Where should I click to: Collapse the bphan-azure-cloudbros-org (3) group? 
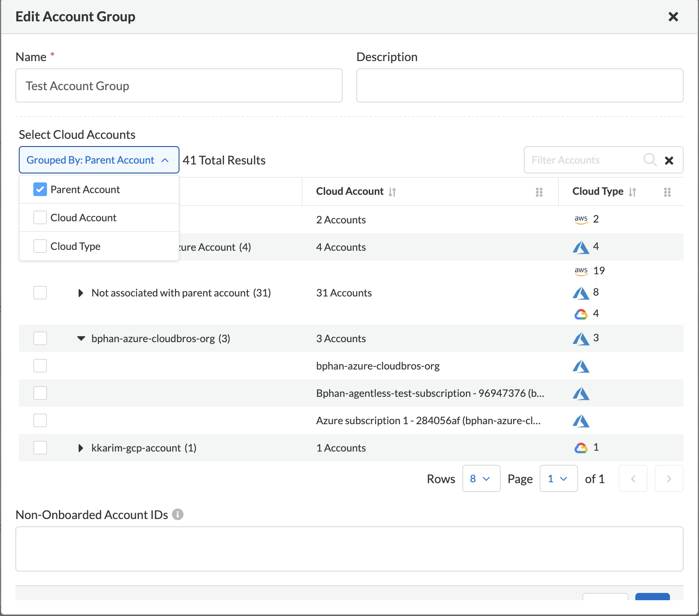click(x=81, y=338)
